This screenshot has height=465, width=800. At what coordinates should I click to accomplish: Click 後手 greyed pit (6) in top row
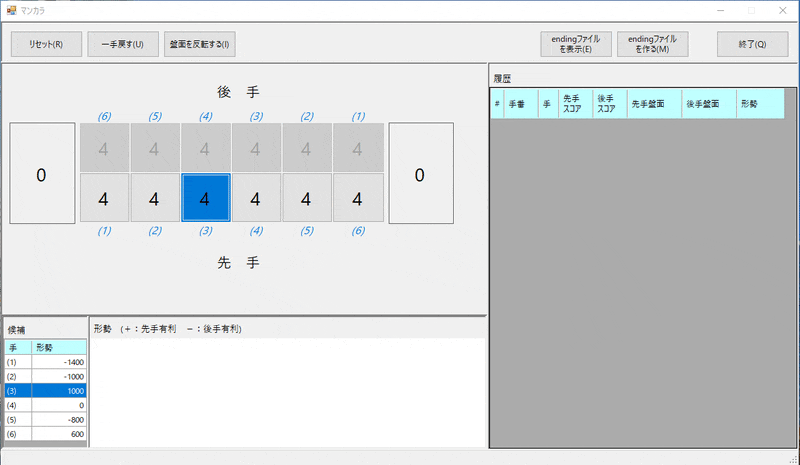[104, 148]
